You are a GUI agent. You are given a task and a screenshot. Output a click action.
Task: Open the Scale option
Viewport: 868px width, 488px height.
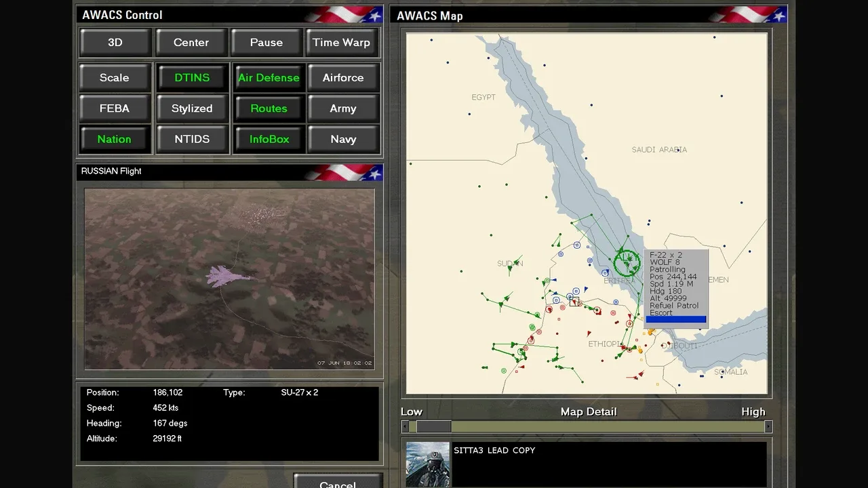115,77
